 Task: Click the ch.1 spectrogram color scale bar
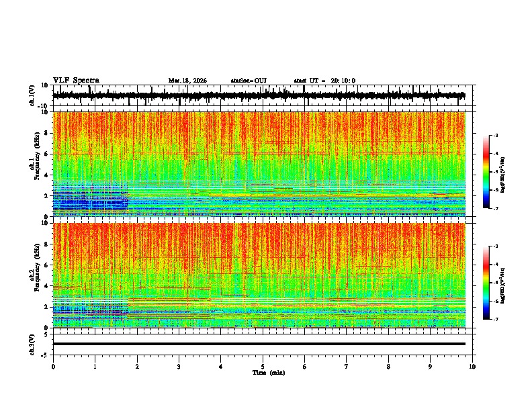coord(486,172)
